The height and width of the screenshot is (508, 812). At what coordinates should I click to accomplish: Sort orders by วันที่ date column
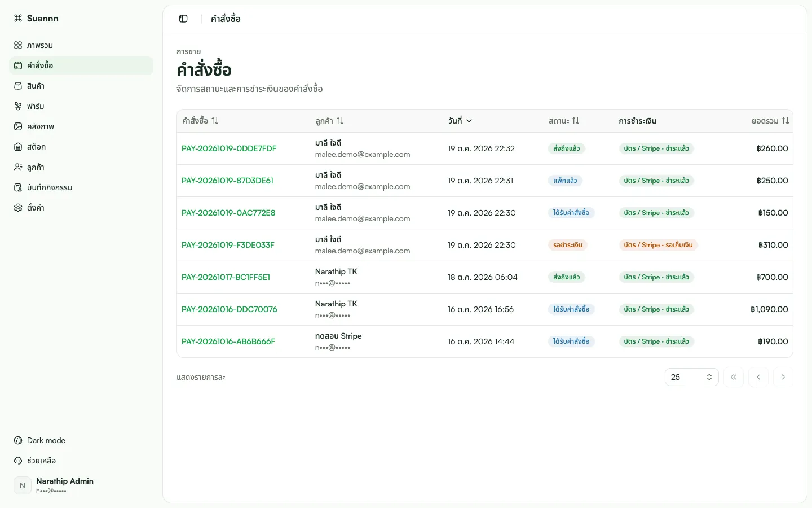tap(460, 121)
